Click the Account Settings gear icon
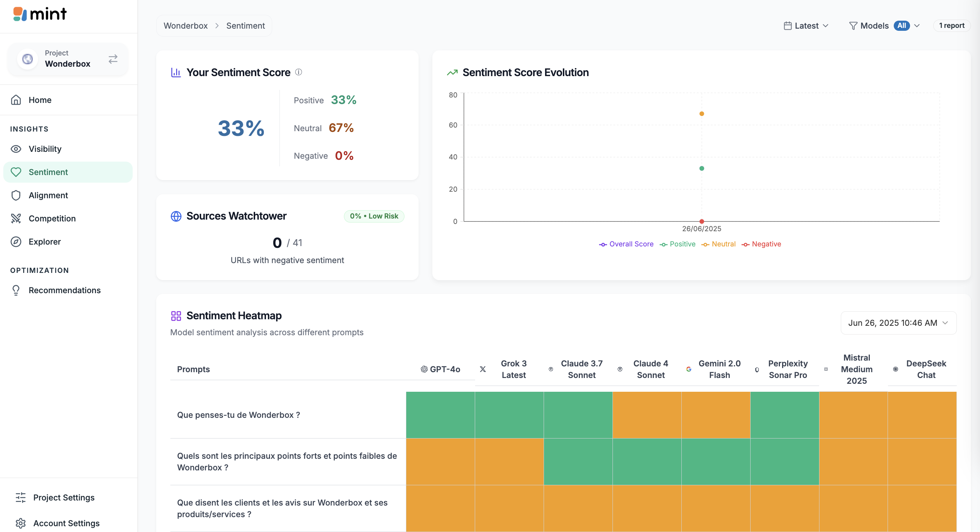Screen dimensions: 980x532 pos(21,523)
